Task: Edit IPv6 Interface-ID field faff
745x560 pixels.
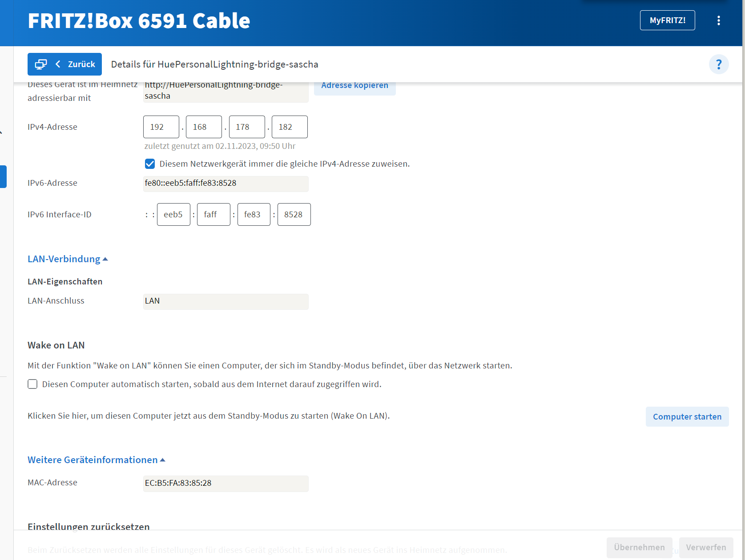Action: [x=213, y=215]
